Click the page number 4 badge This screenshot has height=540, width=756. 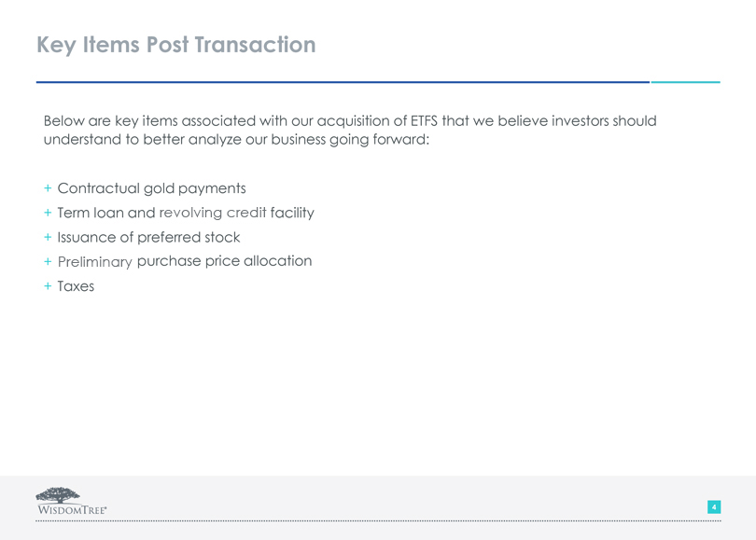[714, 507]
